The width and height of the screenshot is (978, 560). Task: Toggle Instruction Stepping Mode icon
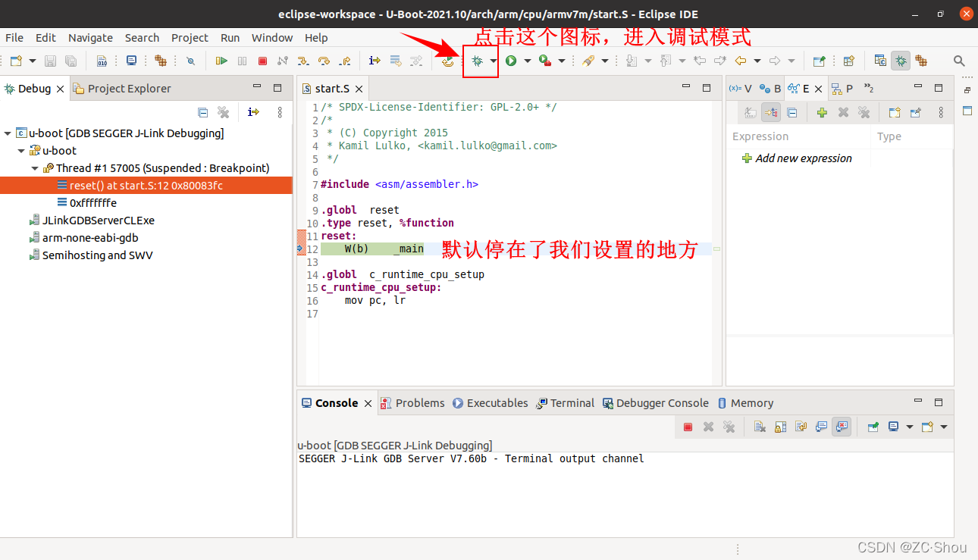(375, 61)
